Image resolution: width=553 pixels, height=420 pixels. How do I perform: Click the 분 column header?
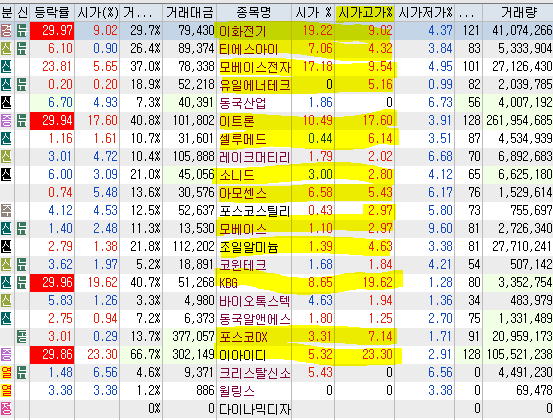tap(7, 13)
